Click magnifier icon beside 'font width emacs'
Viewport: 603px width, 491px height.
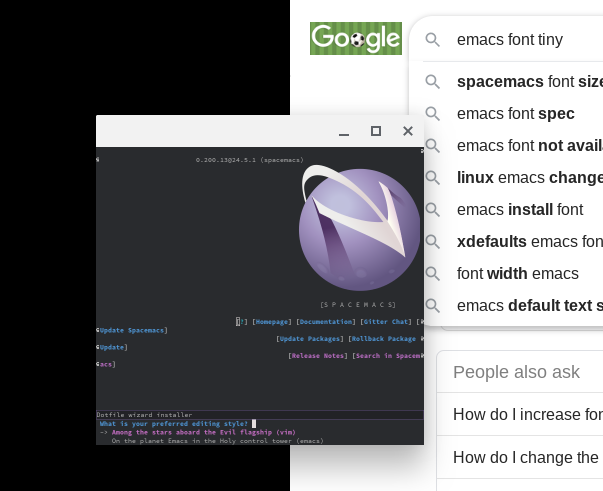(x=433, y=274)
